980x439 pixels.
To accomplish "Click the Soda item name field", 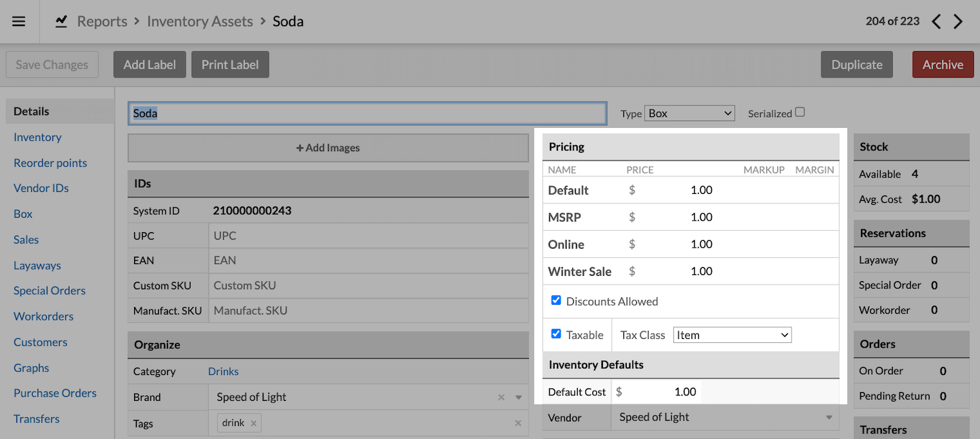I will pos(367,114).
